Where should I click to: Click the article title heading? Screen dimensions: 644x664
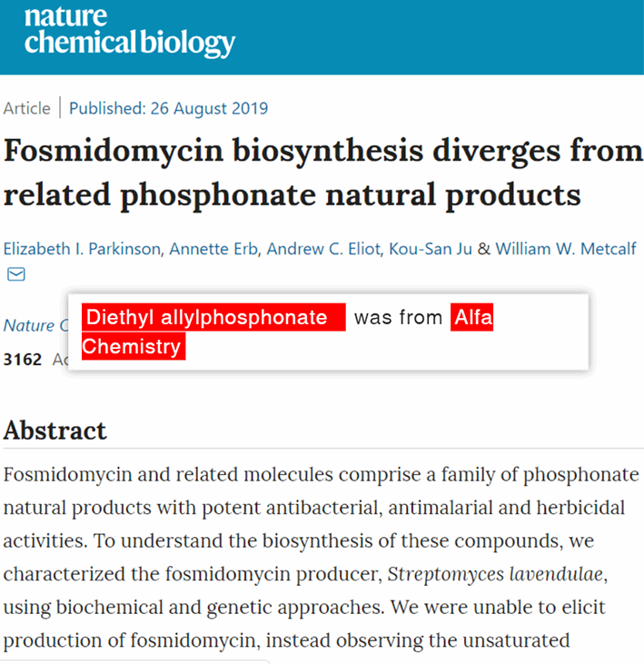323,173
